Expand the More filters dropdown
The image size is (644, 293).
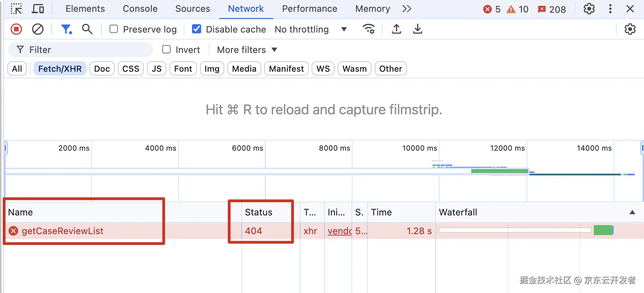(x=247, y=50)
